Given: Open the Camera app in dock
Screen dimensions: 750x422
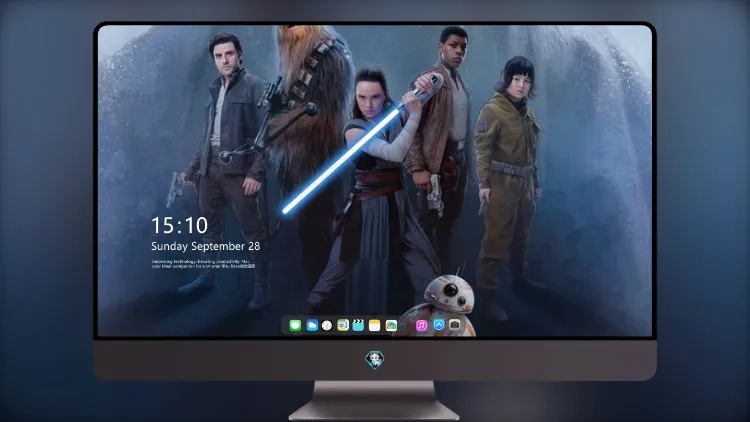Looking at the screenshot, I should pos(455,325).
